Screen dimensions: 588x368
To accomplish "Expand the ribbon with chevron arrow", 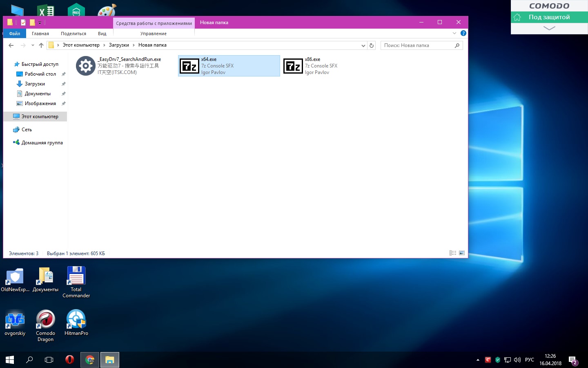I will point(454,33).
